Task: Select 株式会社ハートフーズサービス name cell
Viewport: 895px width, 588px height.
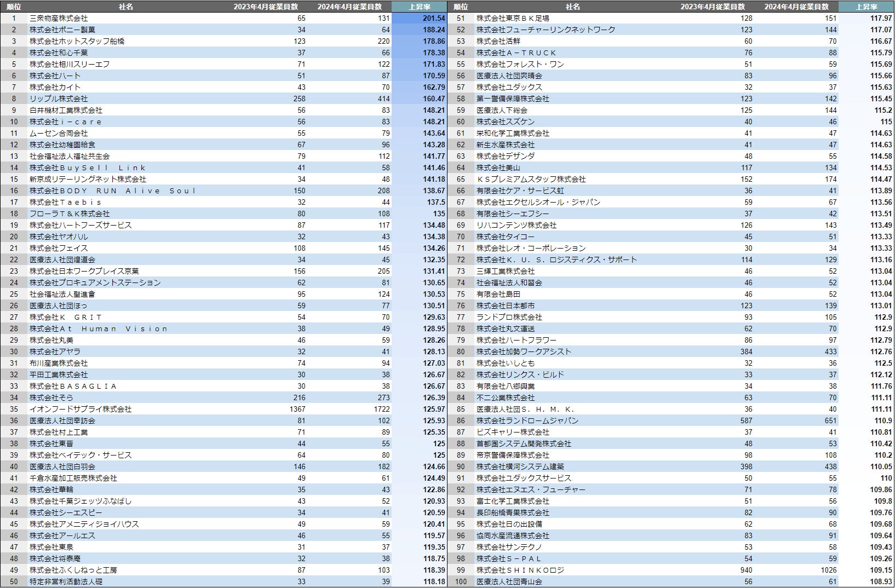Action: pos(126,225)
